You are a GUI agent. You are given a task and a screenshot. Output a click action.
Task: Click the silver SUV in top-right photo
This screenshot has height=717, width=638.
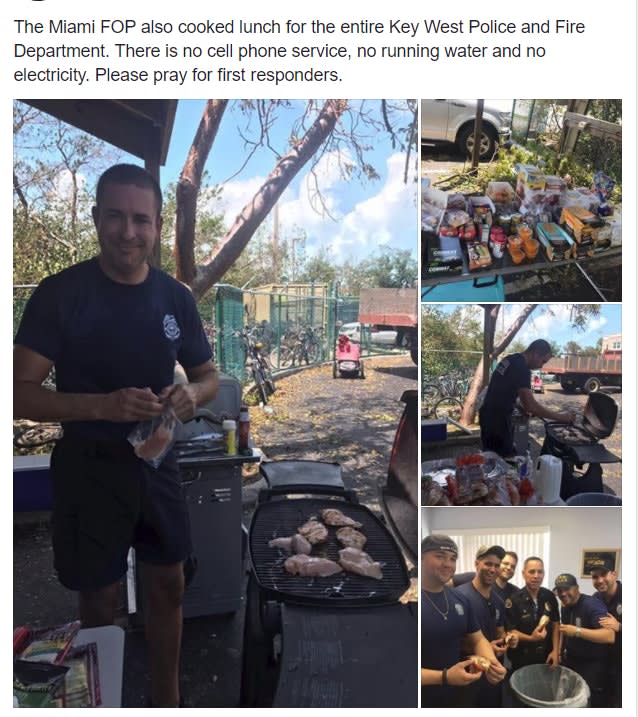(x=466, y=125)
